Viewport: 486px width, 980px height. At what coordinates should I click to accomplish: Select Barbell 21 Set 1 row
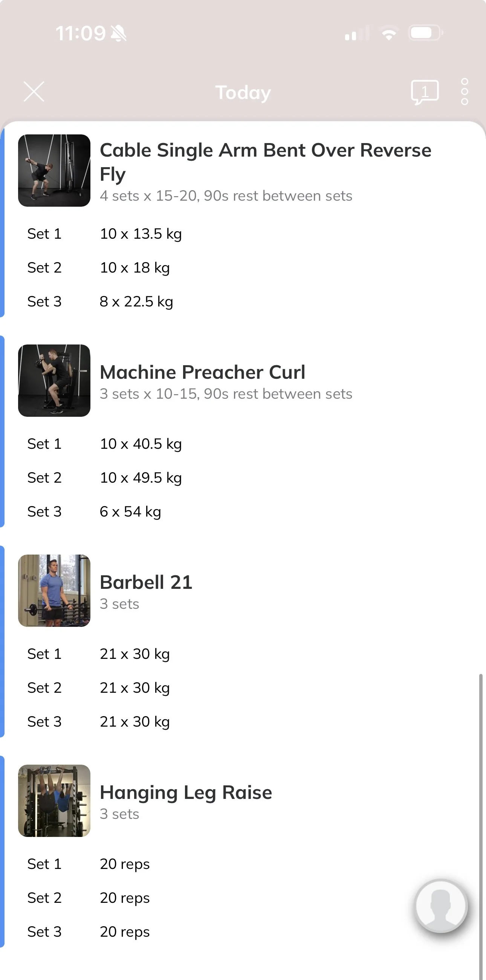coord(243,654)
